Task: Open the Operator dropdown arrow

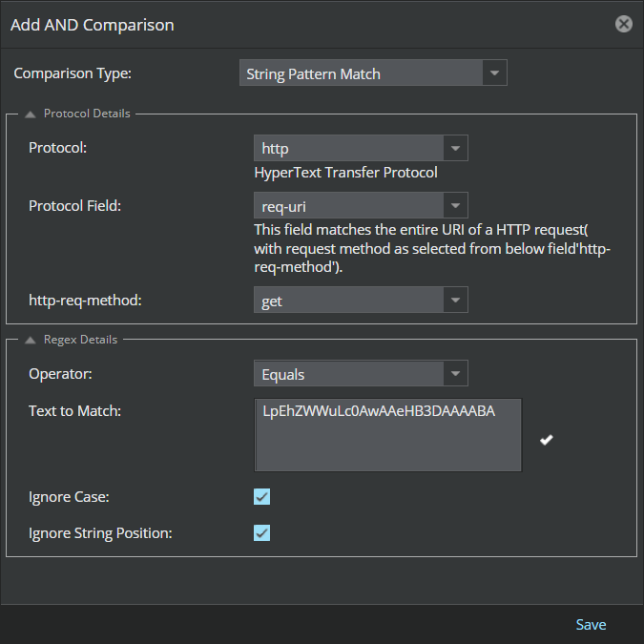Action: [455, 373]
